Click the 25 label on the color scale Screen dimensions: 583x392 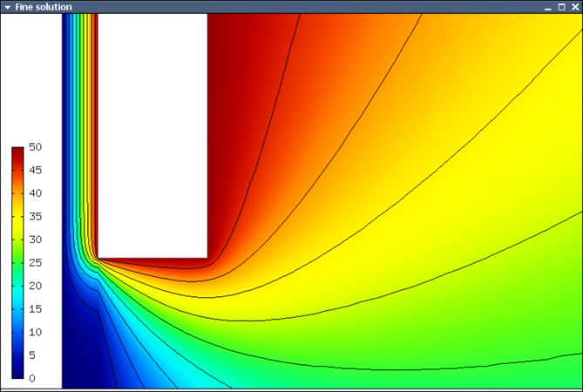point(34,263)
